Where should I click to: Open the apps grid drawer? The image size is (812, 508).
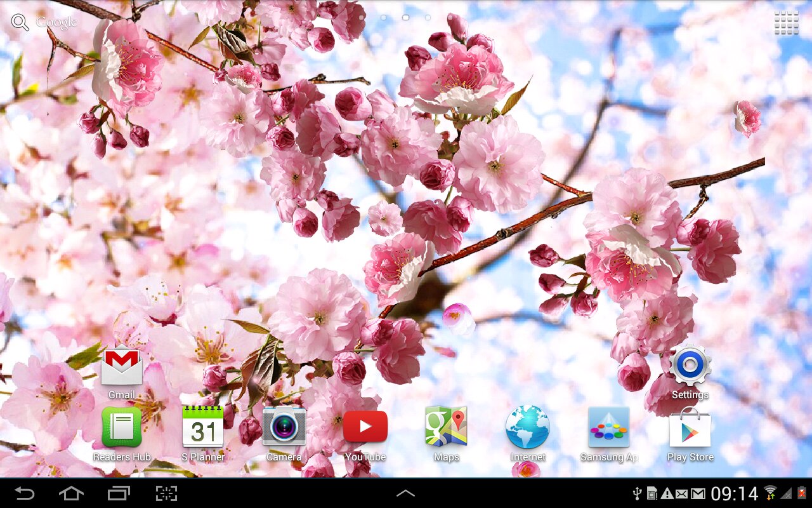click(x=786, y=23)
